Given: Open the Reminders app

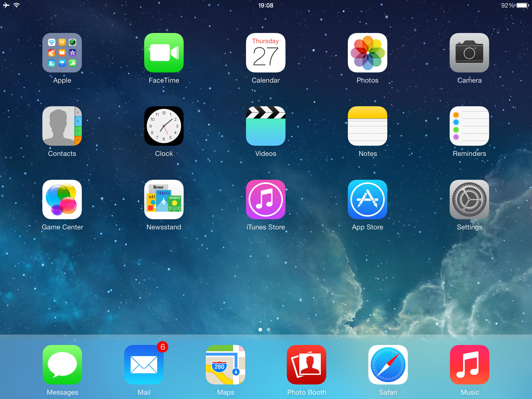Looking at the screenshot, I should 469,126.
